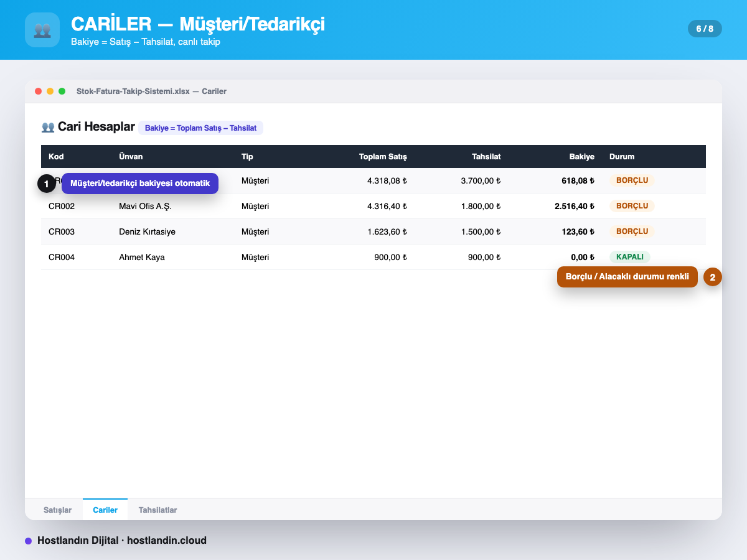747x560 pixels.
Task: Click the Tip column header
Action: (247, 157)
